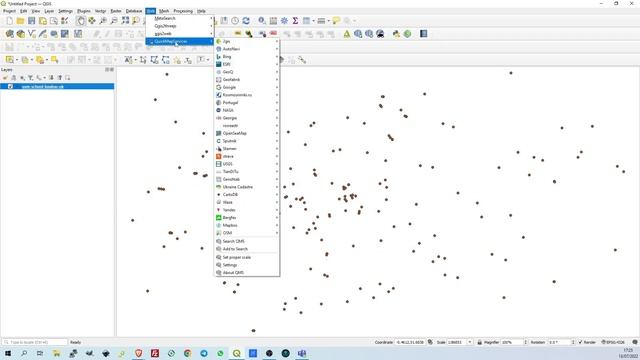The image size is (640, 360).
Task: Click the Refresh map icon
Action: point(246,21)
